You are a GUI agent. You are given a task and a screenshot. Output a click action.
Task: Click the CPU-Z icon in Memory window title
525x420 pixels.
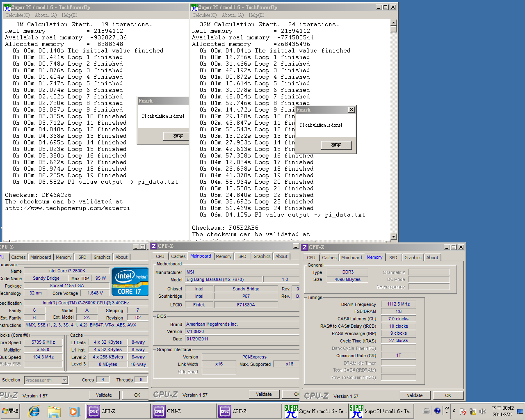(x=305, y=247)
